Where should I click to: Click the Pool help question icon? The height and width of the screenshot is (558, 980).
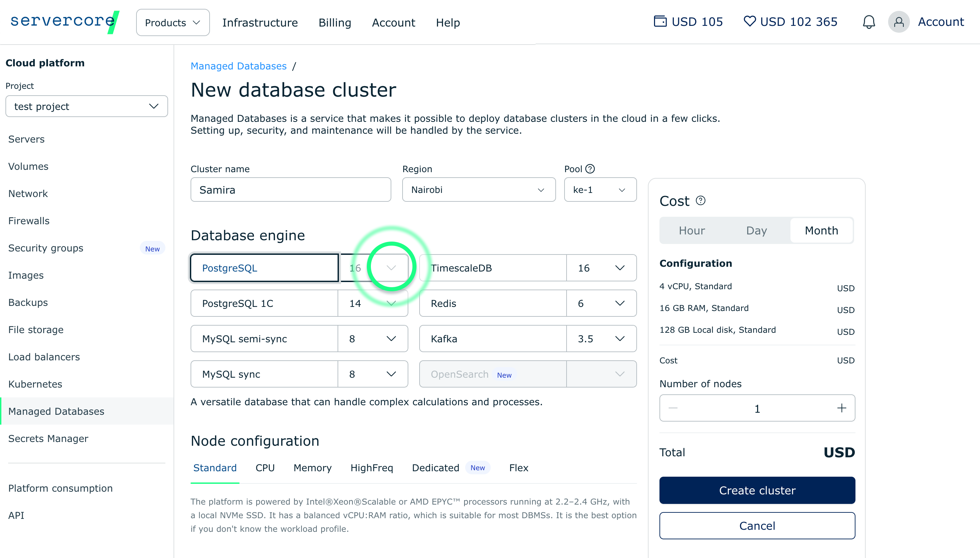tap(590, 169)
